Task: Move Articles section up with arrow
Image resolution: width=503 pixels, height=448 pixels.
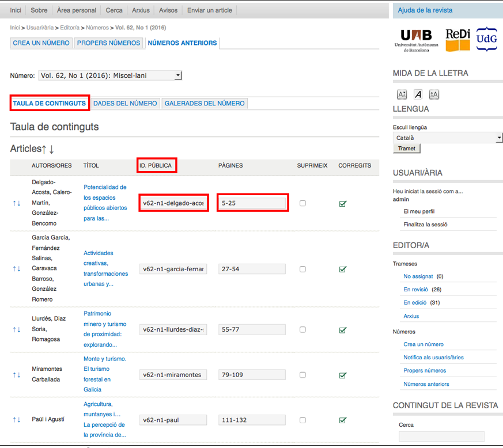Action: point(44,149)
